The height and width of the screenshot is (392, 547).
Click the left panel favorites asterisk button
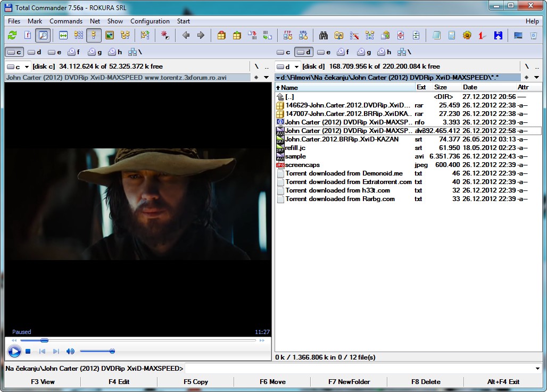tap(256, 78)
